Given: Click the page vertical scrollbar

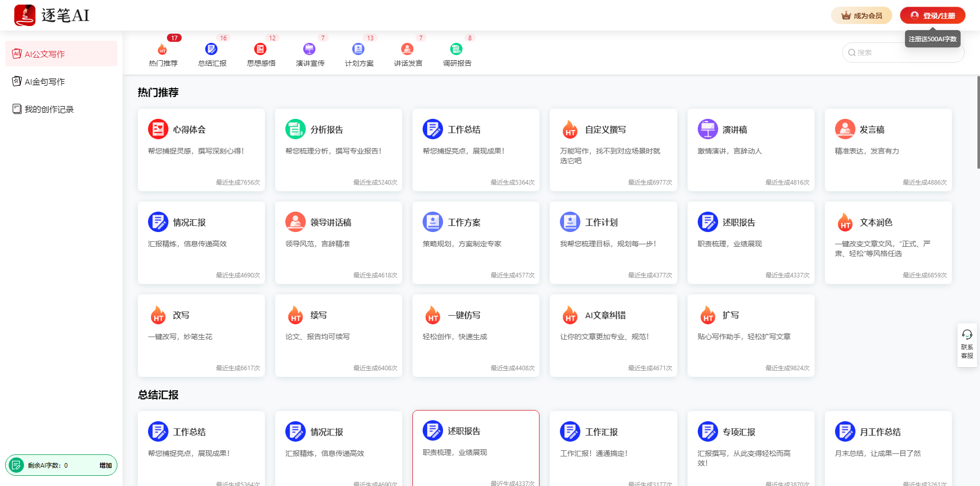Looking at the screenshot, I should point(978,122).
